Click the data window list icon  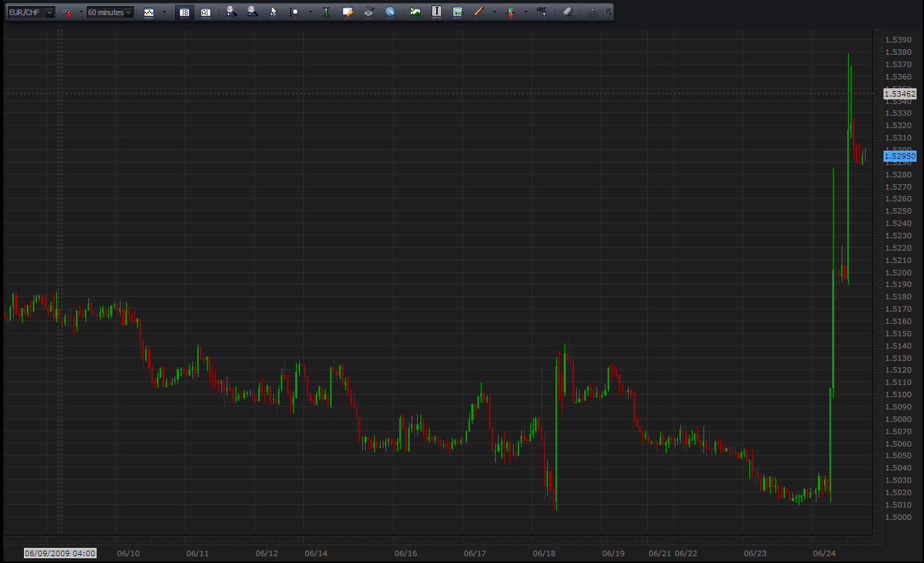tap(458, 12)
